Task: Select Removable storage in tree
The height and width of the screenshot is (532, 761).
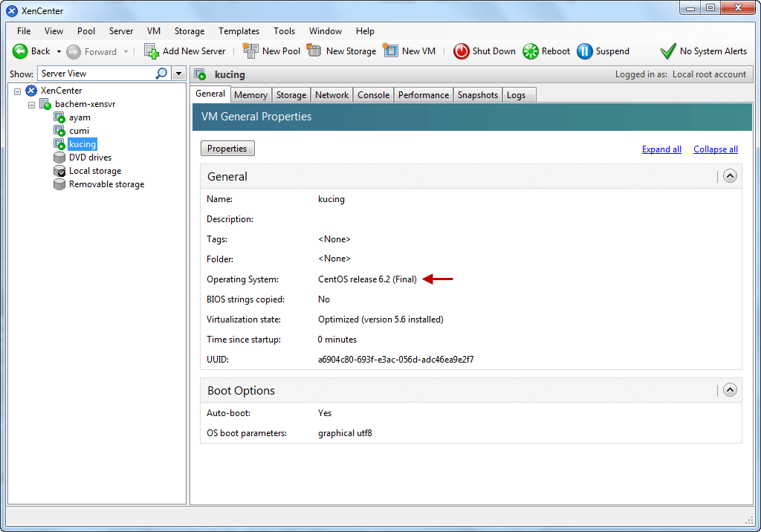Action: coord(107,184)
